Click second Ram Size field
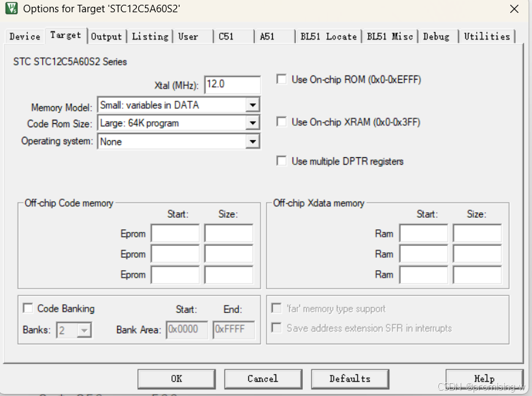The height and width of the screenshot is (396, 532). click(x=478, y=254)
